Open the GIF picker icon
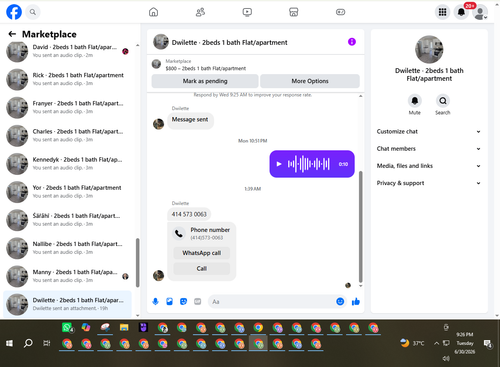Screen dimensions: 500x367 198,302
